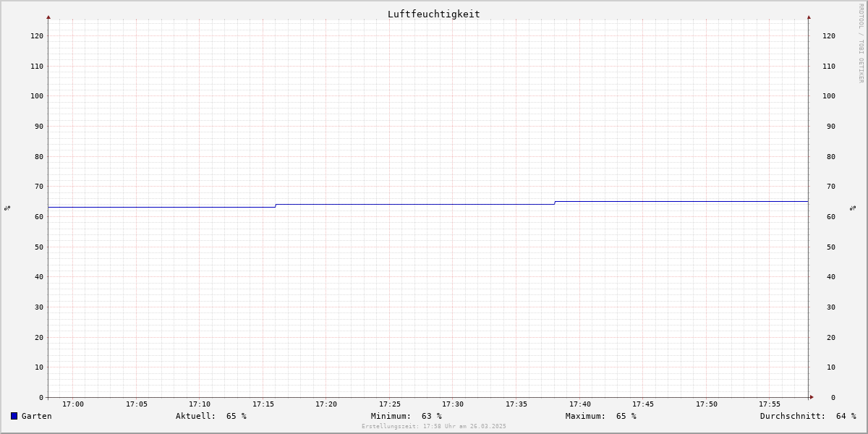Click the 17:55 time axis label
This screenshot has width=868, height=434.
[x=770, y=404]
